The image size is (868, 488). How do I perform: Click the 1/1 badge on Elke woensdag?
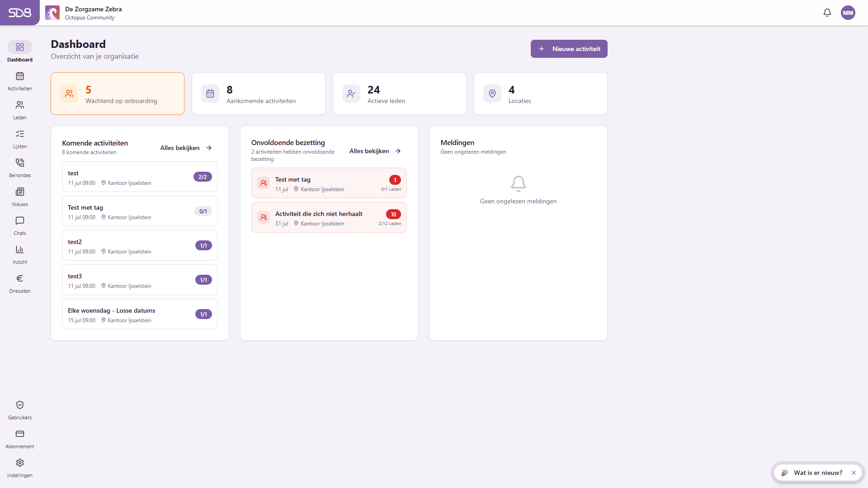[203, 314]
